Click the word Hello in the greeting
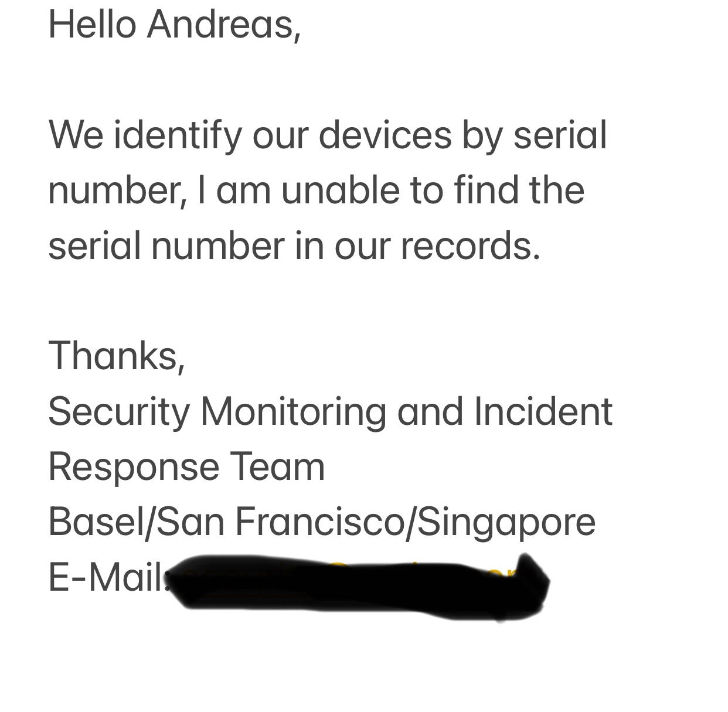Screen dimensions: 728x712 click(92, 25)
